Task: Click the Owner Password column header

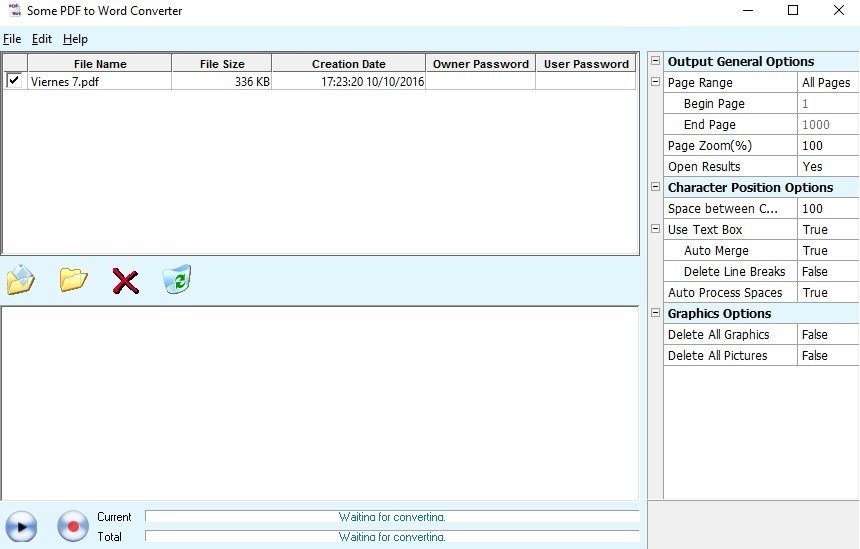Action: tap(480, 64)
